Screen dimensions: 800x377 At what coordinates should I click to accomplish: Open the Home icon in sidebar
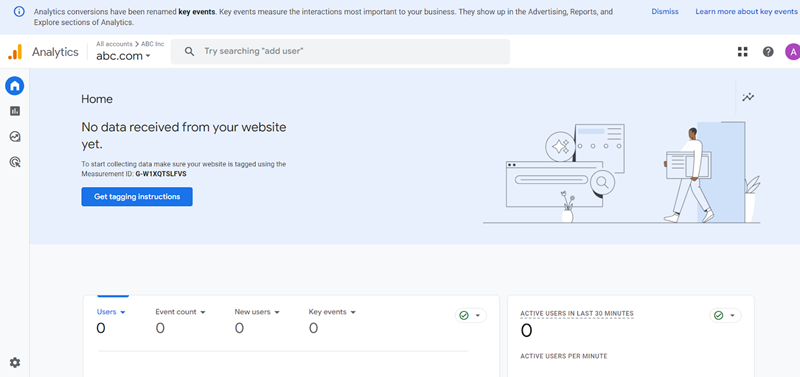15,86
